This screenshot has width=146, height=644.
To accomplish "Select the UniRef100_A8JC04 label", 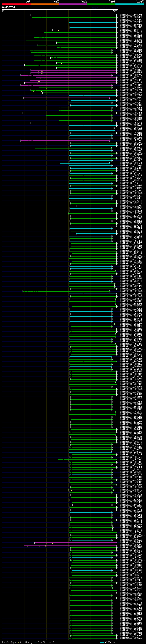I will [x=131, y=55].
